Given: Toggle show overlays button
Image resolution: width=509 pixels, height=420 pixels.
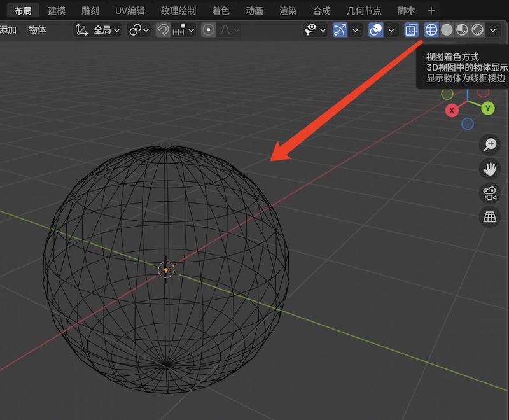Looking at the screenshot, I should pyautogui.click(x=375, y=30).
